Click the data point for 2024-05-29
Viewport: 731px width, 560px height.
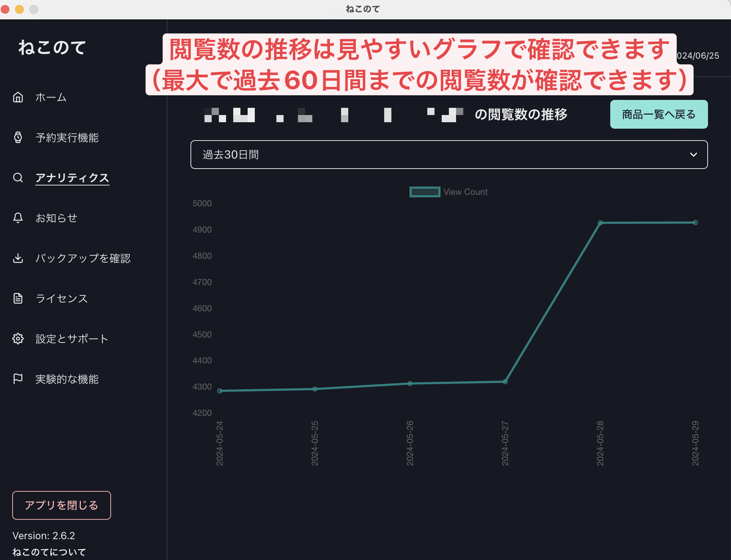695,222
